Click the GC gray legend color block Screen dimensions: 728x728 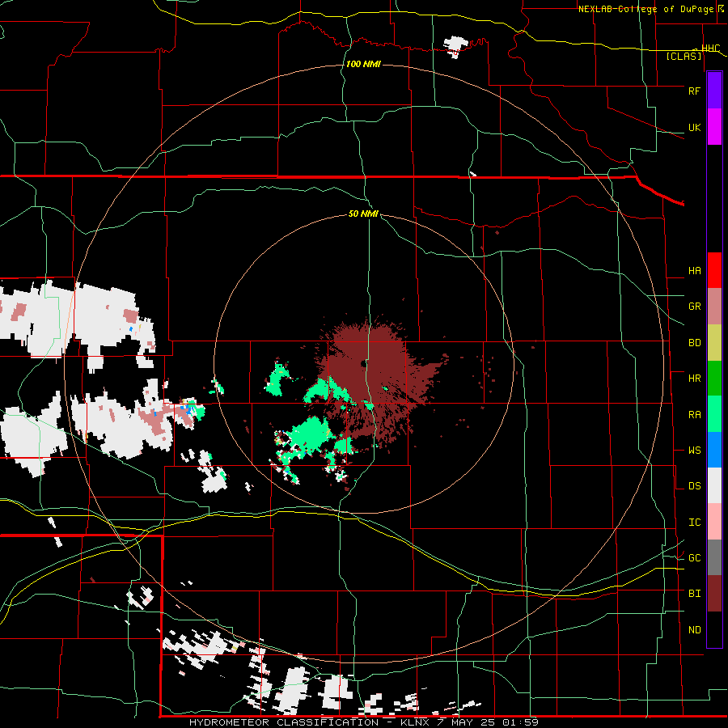point(714,557)
